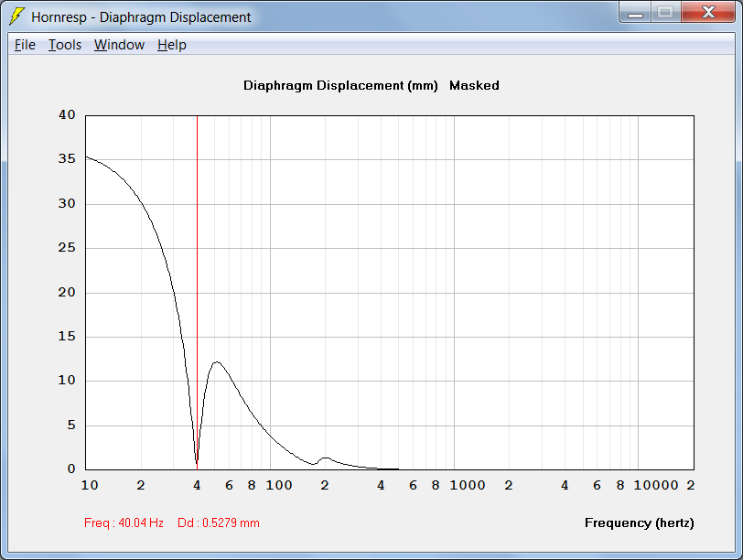Click the disabled maximize button
Screen dimensions: 743x560
[666, 12]
